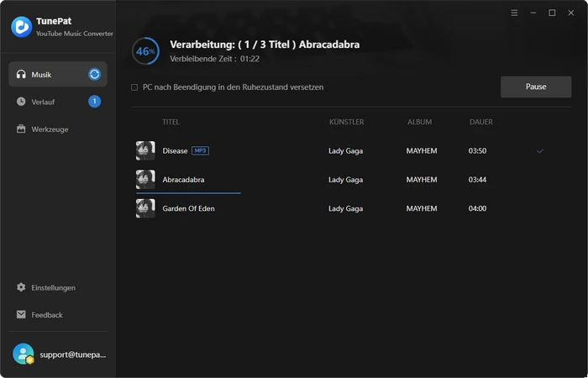Click the KÜNSTLER column header

pyautogui.click(x=346, y=122)
